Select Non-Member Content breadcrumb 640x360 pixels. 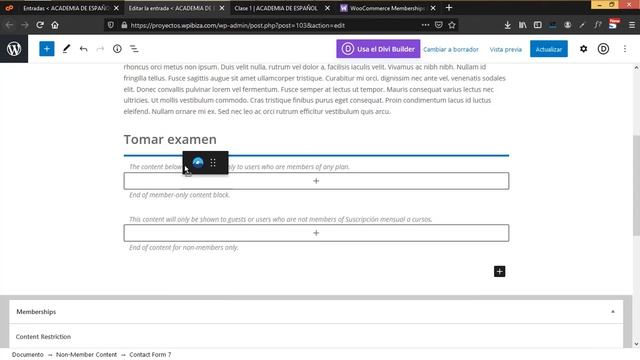(x=86, y=355)
